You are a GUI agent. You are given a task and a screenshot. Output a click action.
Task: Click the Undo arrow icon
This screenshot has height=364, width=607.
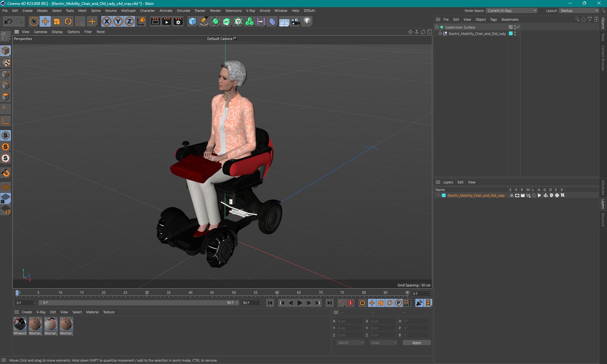(8, 22)
